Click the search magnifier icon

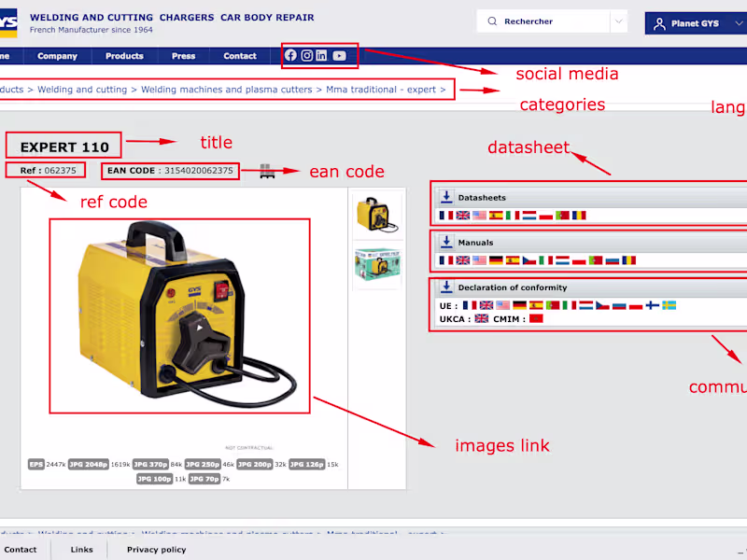point(492,21)
